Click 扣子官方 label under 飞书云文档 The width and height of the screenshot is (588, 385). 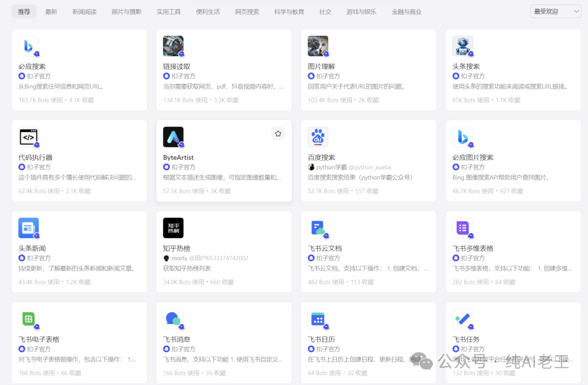pyautogui.click(x=328, y=258)
